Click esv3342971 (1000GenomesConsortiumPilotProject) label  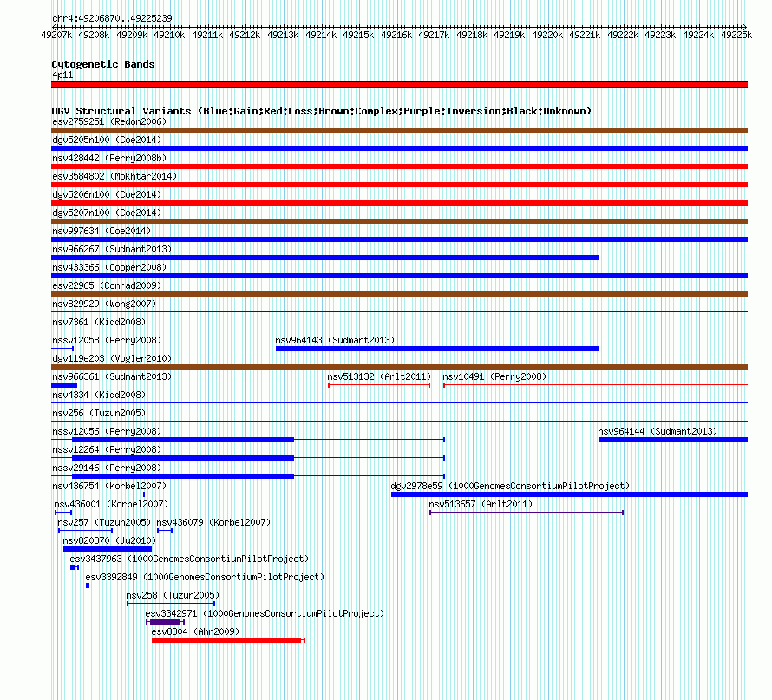point(265,613)
